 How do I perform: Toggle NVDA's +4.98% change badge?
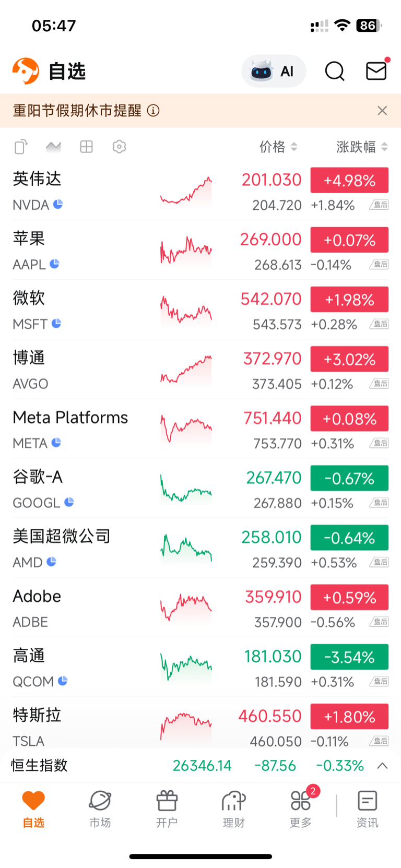pos(349,181)
